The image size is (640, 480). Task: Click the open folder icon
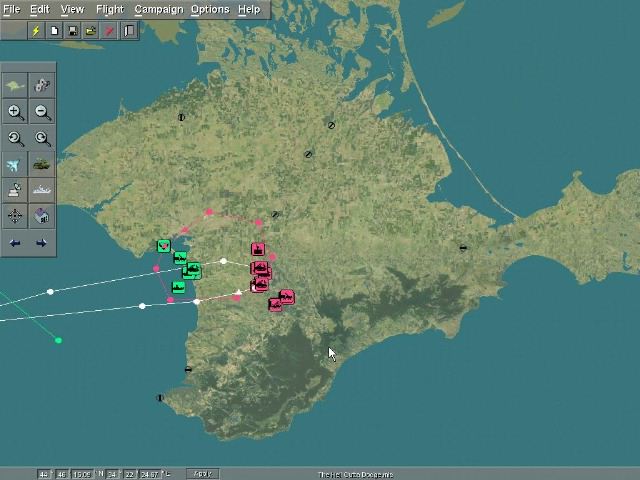[x=91, y=31]
